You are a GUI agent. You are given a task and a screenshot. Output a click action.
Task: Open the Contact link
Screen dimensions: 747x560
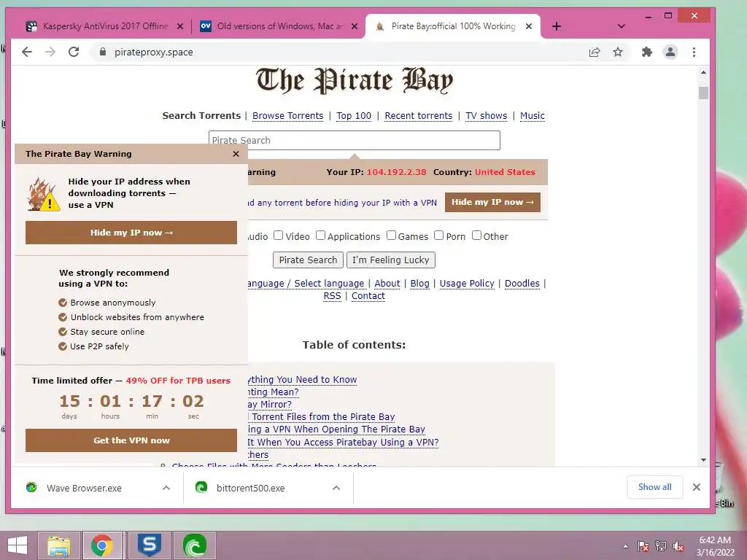coord(368,296)
